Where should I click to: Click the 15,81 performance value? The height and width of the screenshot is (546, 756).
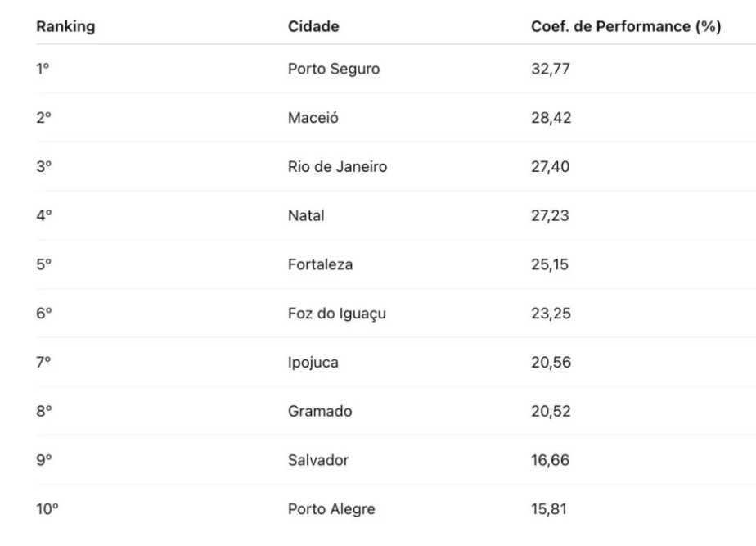(549, 509)
